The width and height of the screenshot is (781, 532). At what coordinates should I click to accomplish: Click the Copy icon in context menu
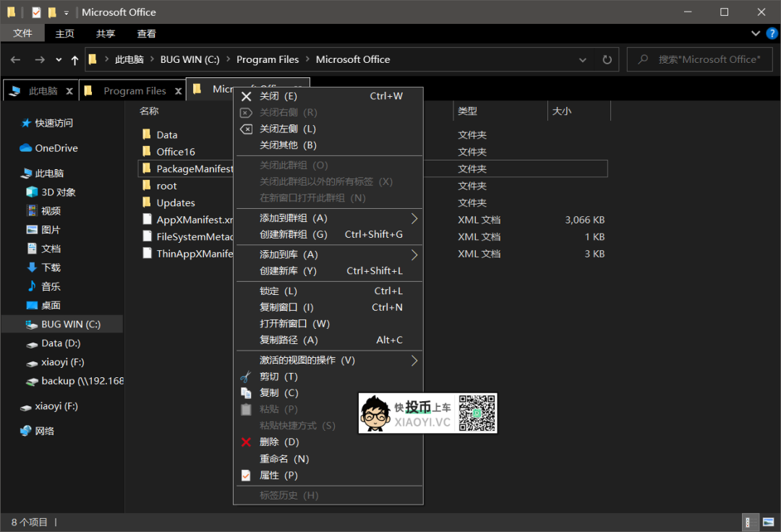(246, 392)
